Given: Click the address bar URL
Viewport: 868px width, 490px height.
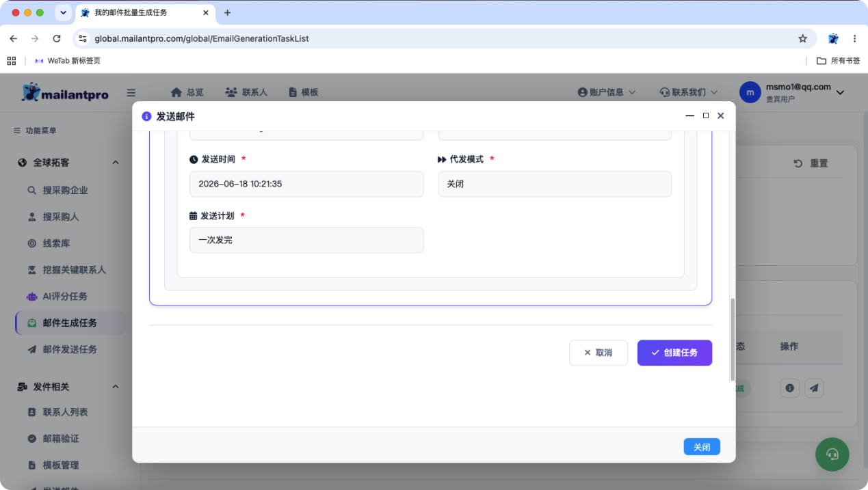Looking at the screenshot, I should pyautogui.click(x=202, y=39).
